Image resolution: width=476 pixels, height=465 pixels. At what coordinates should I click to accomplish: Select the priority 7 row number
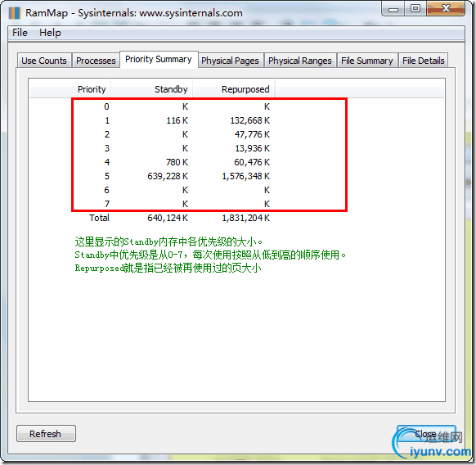click(x=107, y=204)
